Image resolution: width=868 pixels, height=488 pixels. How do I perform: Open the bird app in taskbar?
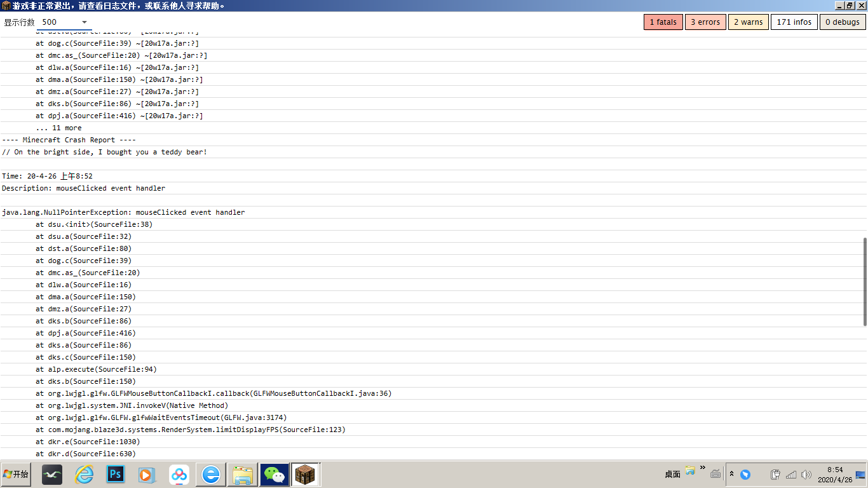[52, 475]
